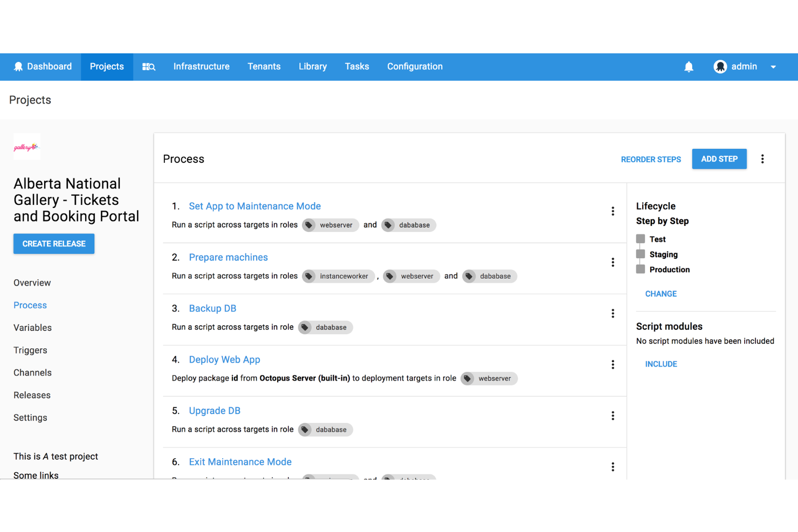Open the Library navigation menu
The width and height of the screenshot is (798, 532).
(313, 66)
